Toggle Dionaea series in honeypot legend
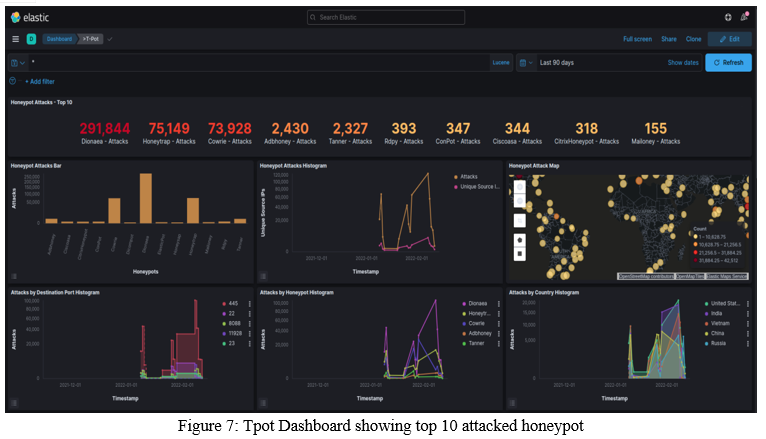This screenshot has height=439, width=766. click(474, 304)
